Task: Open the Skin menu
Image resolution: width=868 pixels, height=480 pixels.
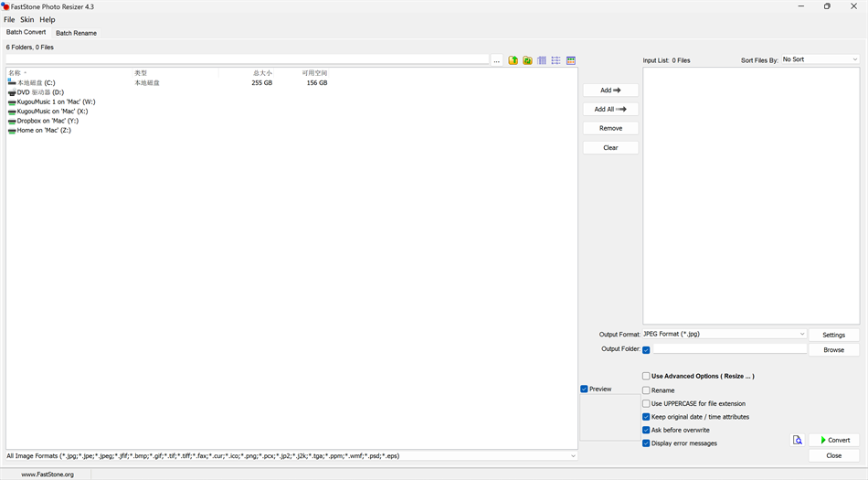Action: click(x=27, y=19)
